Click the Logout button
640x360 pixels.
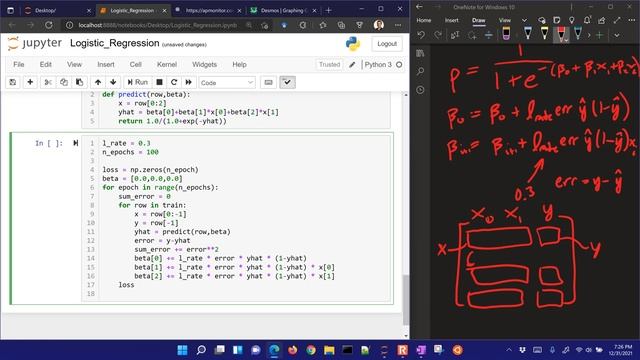(x=387, y=44)
